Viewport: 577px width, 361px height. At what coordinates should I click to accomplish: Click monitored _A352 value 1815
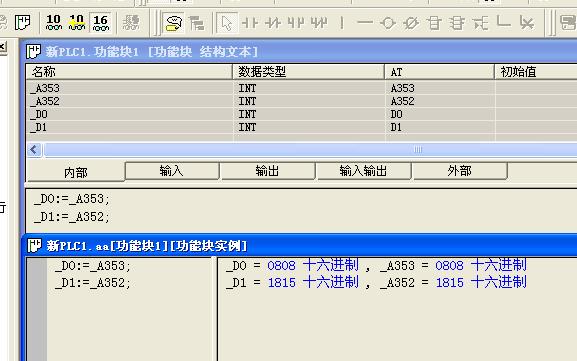point(450,283)
